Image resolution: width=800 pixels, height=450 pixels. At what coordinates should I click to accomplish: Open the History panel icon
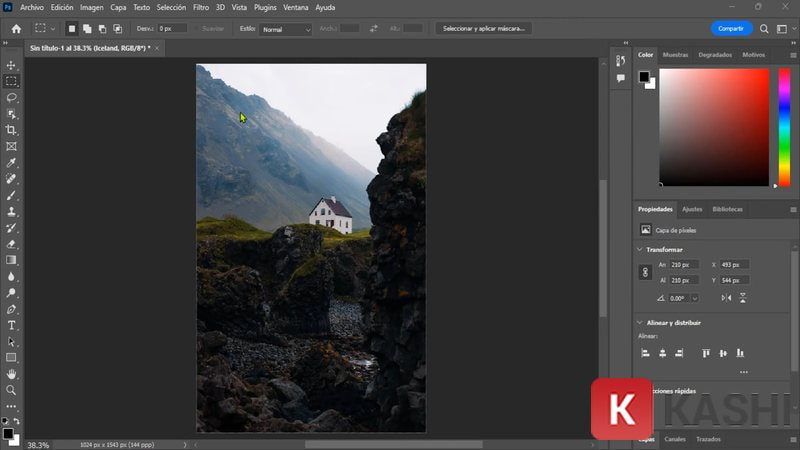pyautogui.click(x=620, y=61)
